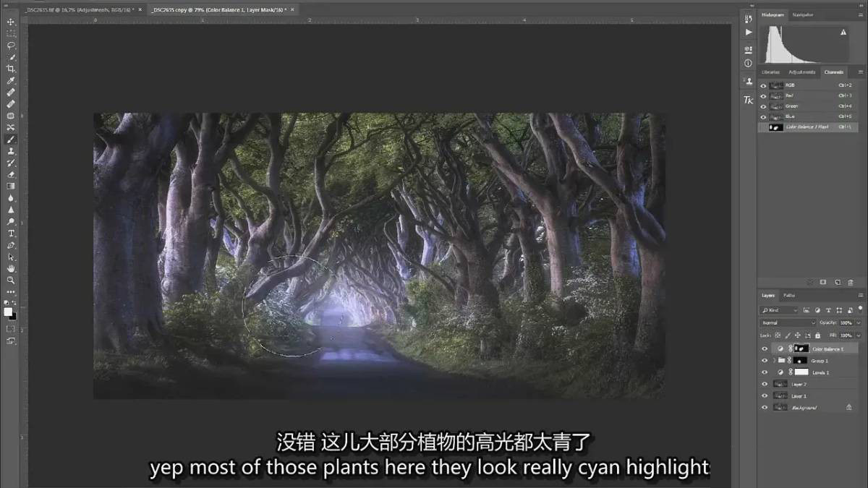
Task: Switch to the Paths tab
Action: (x=789, y=295)
